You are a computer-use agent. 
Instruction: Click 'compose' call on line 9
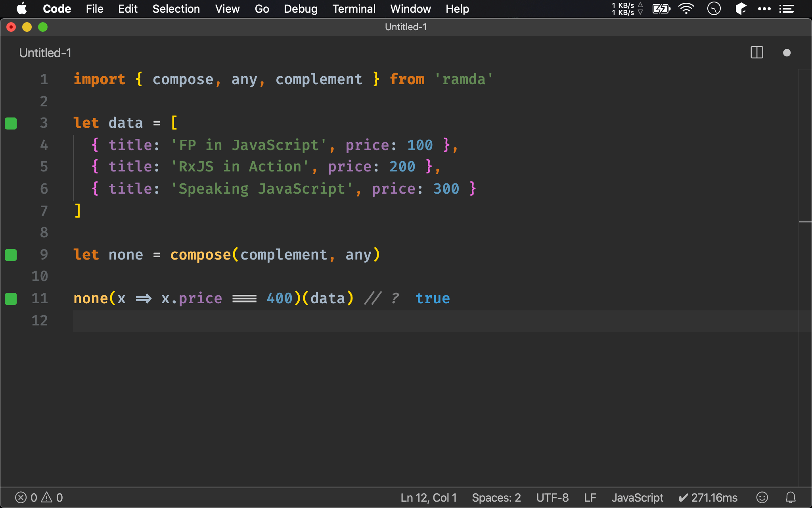point(201,255)
